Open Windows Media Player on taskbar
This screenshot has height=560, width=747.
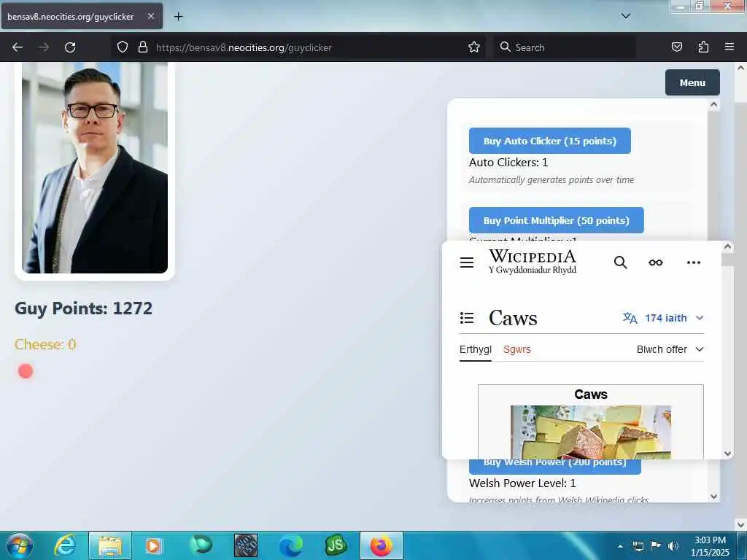point(154,545)
